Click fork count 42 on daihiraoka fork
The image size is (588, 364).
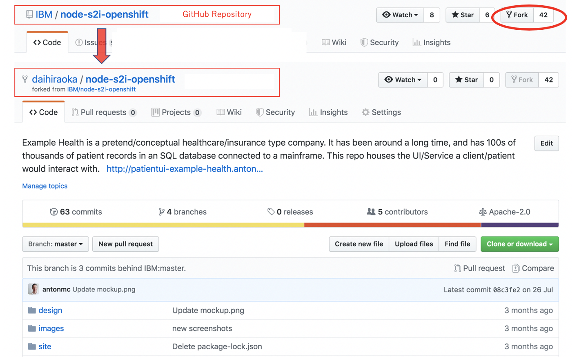pos(549,80)
